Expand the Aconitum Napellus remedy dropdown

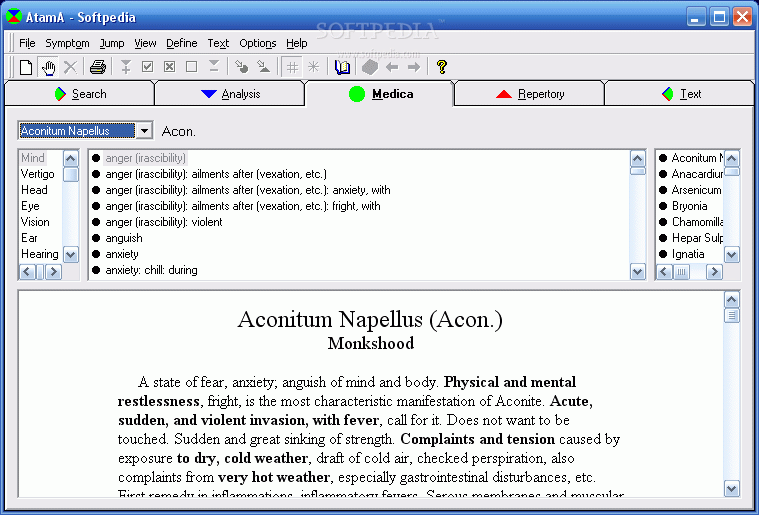[x=144, y=131]
